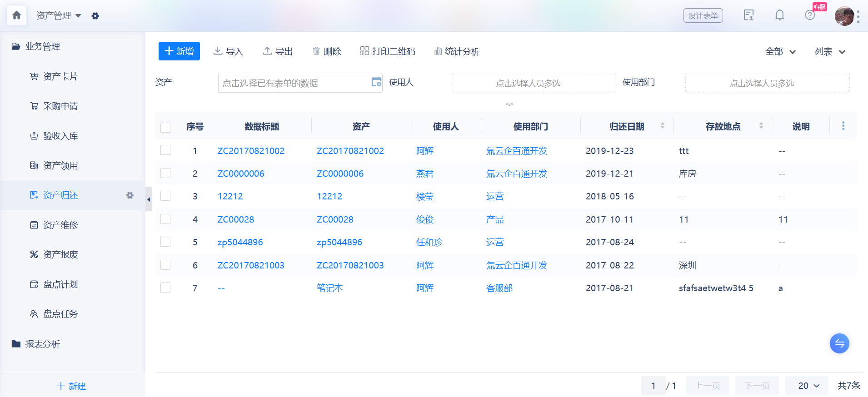Viewport: 868px width, 397px height.
Task: Open user 燕君 link
Action: [x=425, y=174]
